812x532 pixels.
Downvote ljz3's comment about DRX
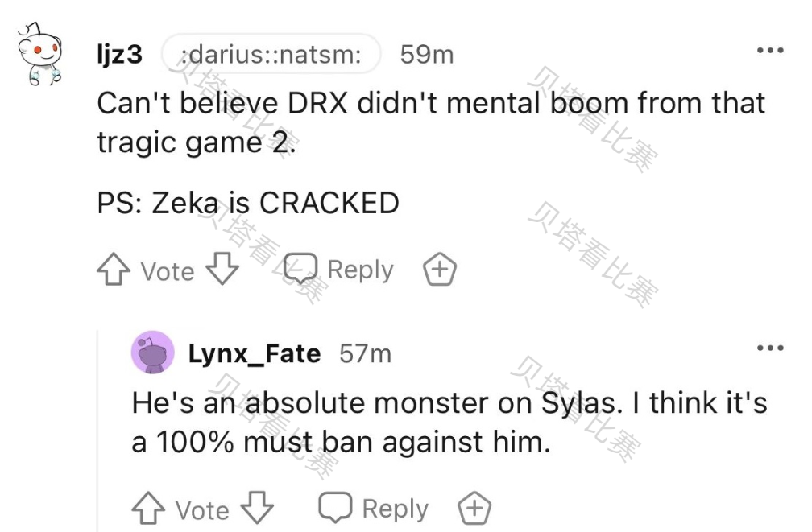tap(222, 270)
